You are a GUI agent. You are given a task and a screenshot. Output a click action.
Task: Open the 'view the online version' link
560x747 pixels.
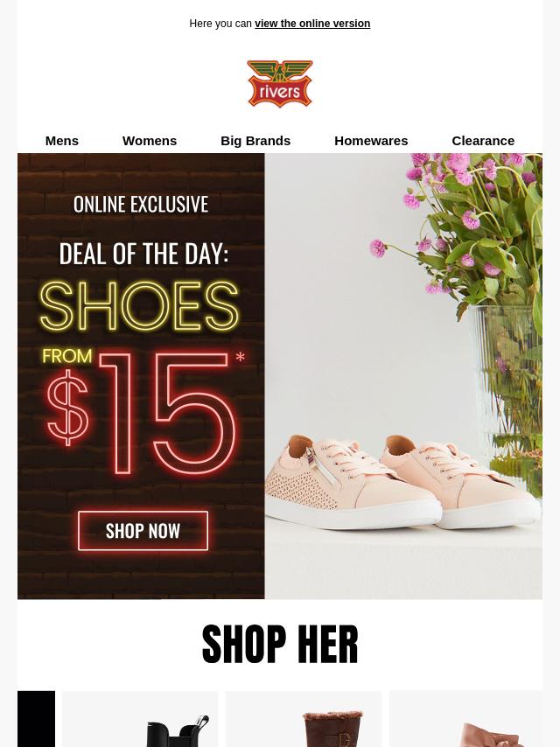coord(312,24)
